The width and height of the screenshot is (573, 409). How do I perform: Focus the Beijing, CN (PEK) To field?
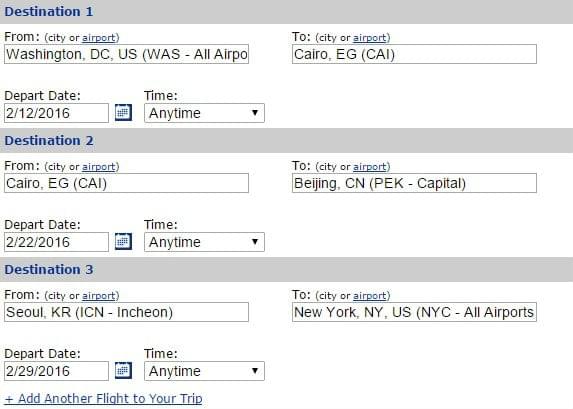click(414, 183)
